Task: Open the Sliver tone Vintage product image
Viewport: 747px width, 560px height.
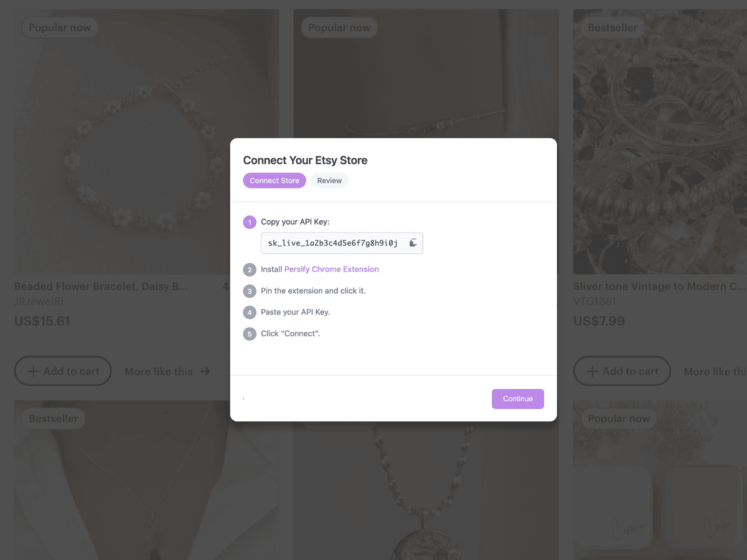Action: [659, 140]
